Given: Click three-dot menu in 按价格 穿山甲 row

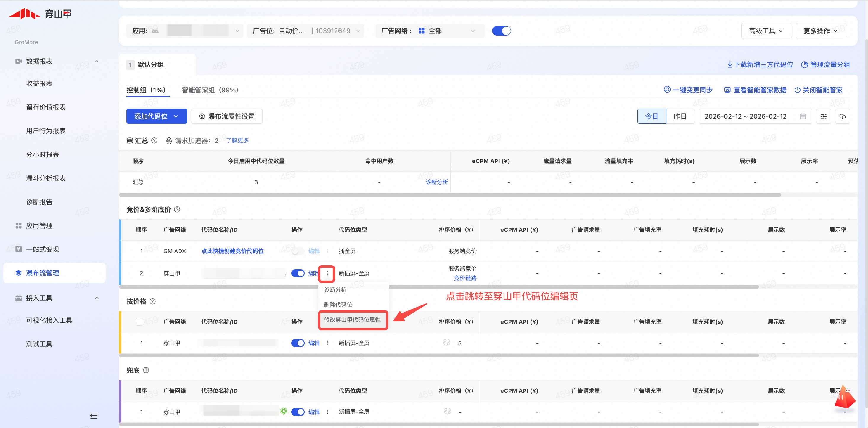Looking at the screenshot, I should point(327,343).
